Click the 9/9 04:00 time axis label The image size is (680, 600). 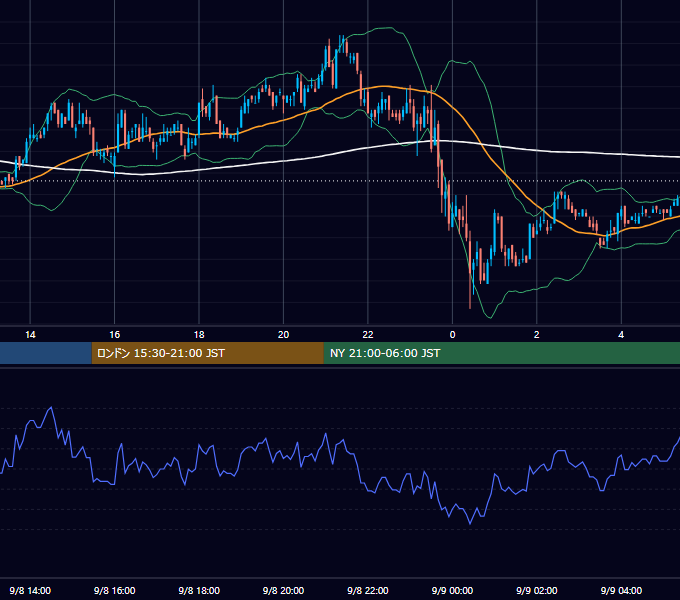[x=621, y=590]
